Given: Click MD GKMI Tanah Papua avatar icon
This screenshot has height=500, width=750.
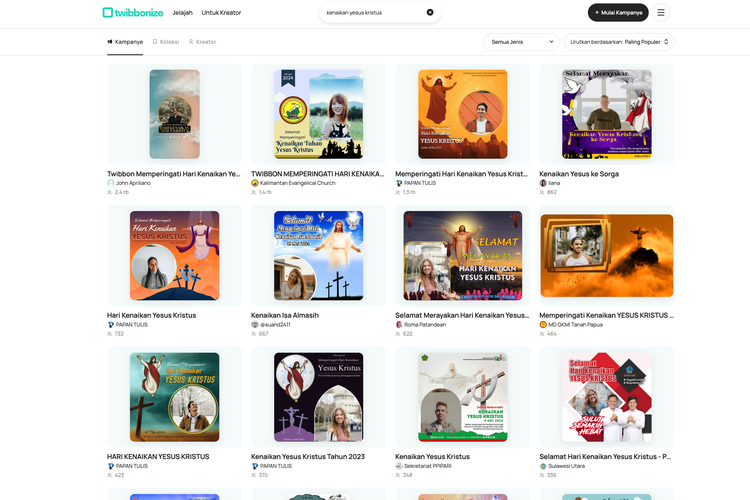Looking at the screenshot, I should pos(543,324).
